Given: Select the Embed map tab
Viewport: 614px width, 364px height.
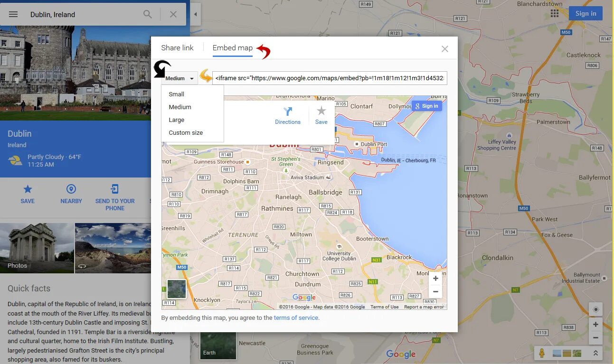Looking at the screenshot, I should tap(233, 48).
